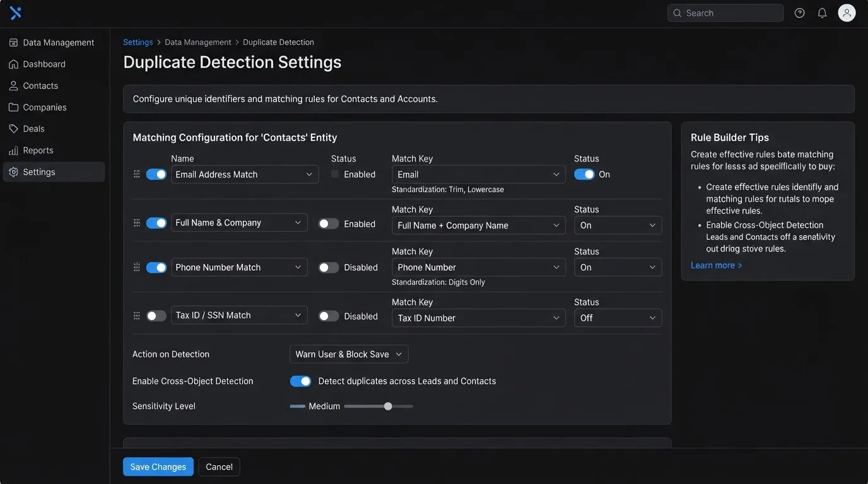This screenshot has height=484, width=868.
Task: Click the Reports chart icon
Action: (x=13, y=150)
